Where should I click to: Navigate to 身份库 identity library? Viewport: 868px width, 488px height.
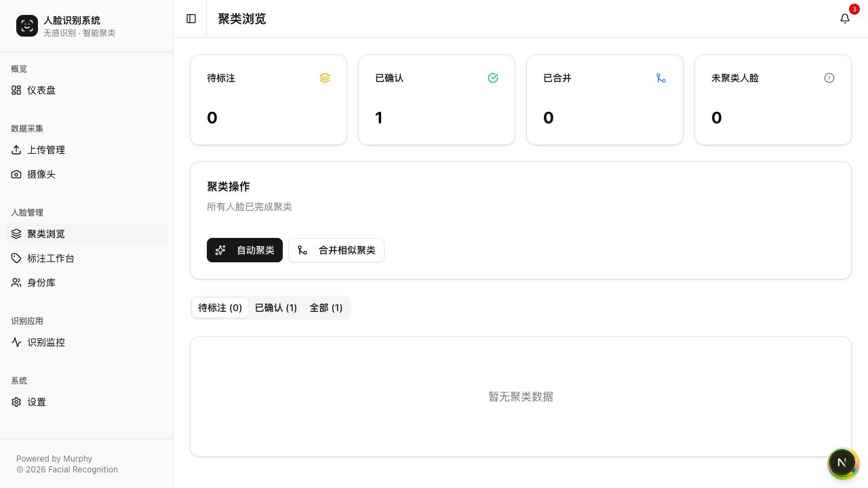point(41,283)
